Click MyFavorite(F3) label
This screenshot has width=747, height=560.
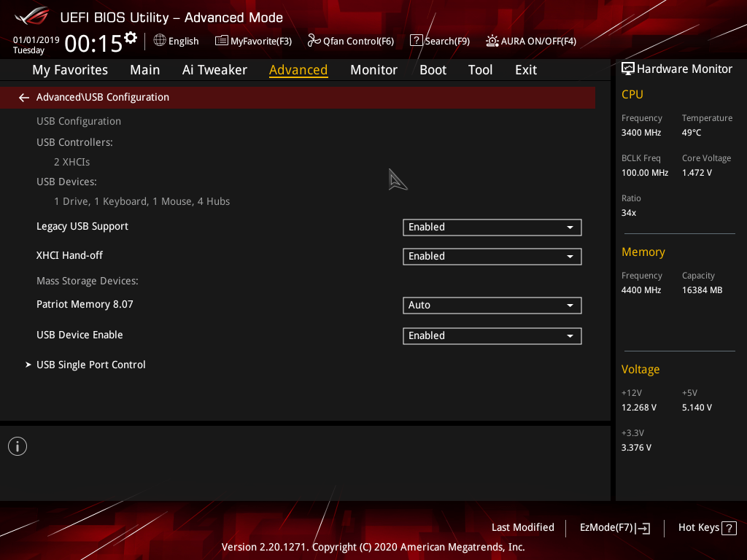point(261,42)
